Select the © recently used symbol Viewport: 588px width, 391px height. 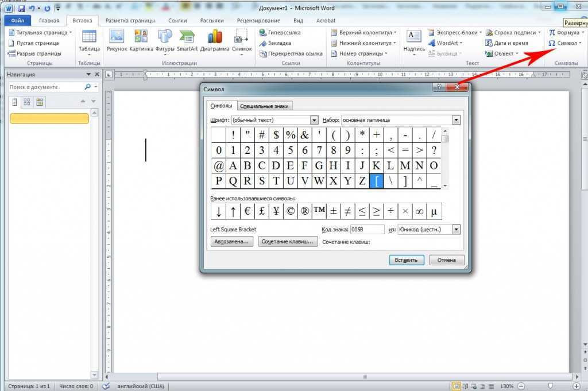pos(290,211)
